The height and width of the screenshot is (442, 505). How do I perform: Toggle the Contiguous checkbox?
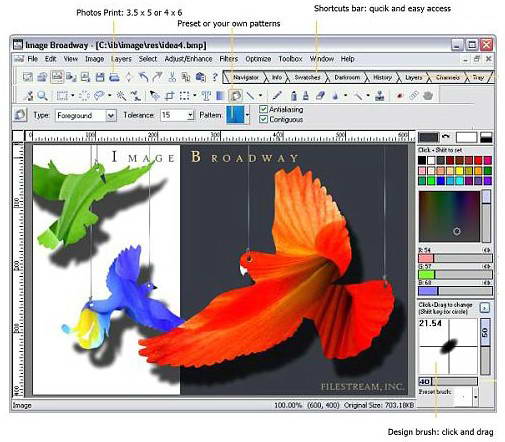coord(263,119)
